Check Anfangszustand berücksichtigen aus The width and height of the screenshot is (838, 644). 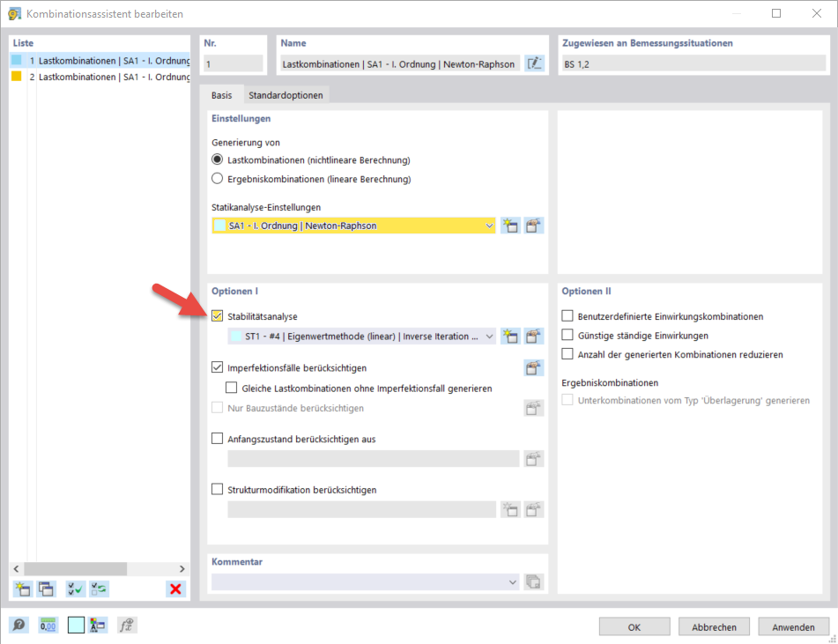tap(217, 438)
